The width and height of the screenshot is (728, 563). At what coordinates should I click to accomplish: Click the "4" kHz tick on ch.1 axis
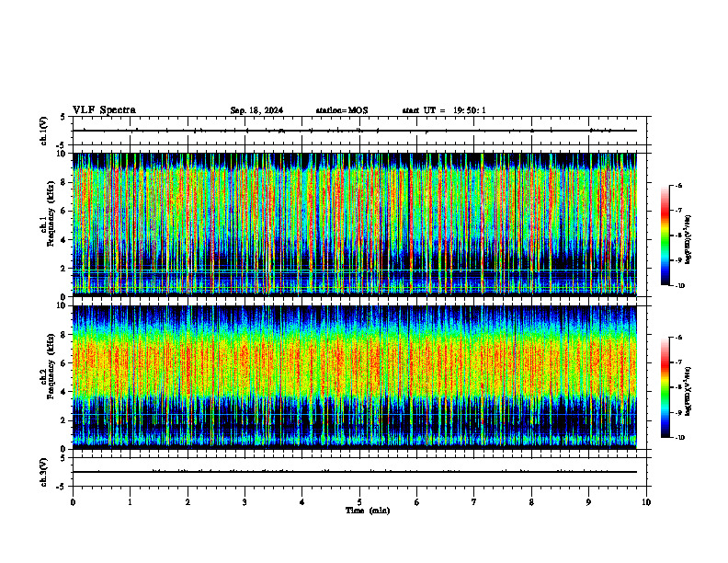[x=64, y=240]
